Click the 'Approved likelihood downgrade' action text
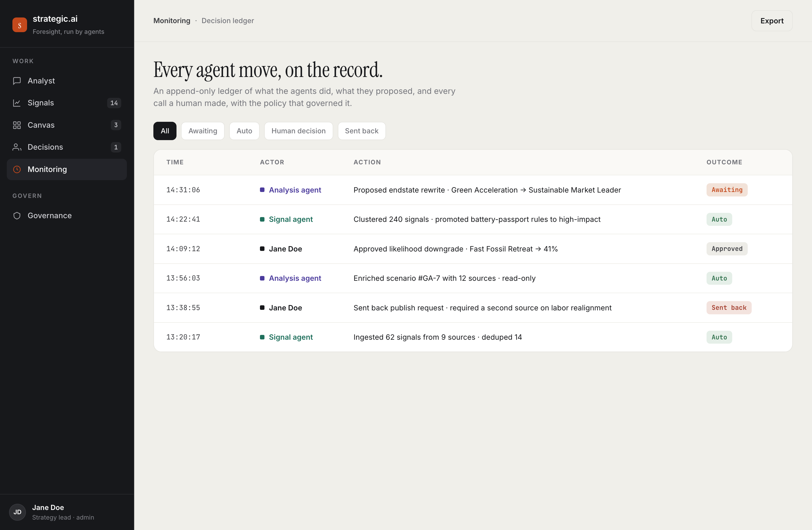The height and width of the screenshot is (530, 812). click(455, 249)
